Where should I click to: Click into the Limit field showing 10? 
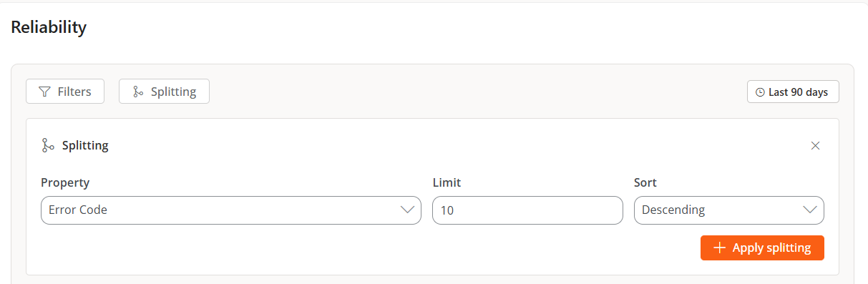[528, 210]
